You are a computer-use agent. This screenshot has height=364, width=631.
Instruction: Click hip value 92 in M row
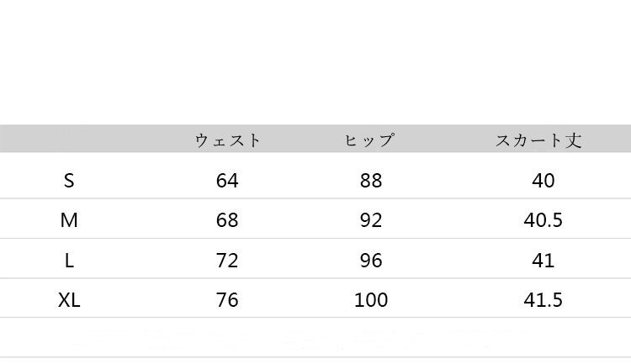(370, 220)
